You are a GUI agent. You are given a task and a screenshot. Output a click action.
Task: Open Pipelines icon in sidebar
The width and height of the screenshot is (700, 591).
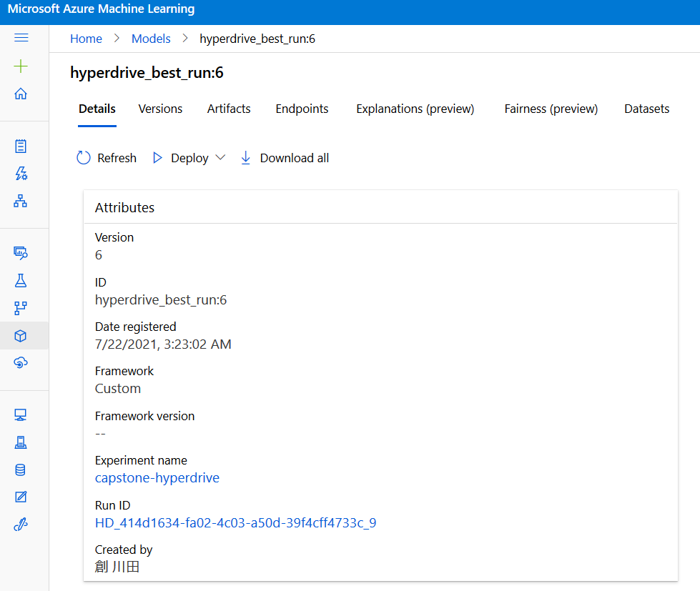coord(21,308)
